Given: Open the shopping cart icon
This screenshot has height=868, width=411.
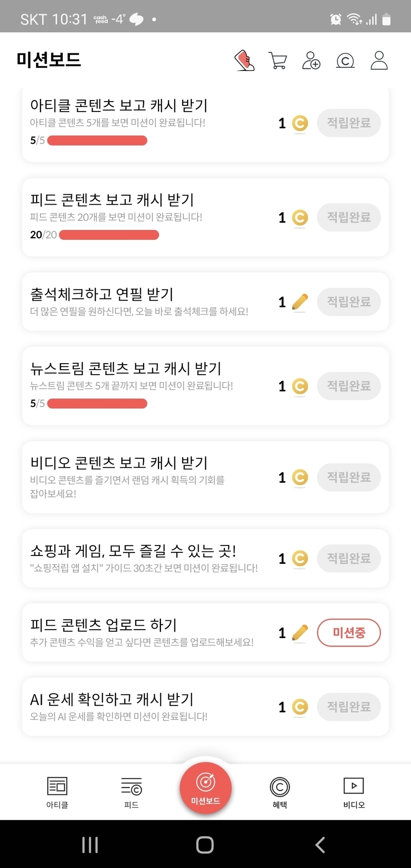Looking at the screenshot, I should click(278, 60).
